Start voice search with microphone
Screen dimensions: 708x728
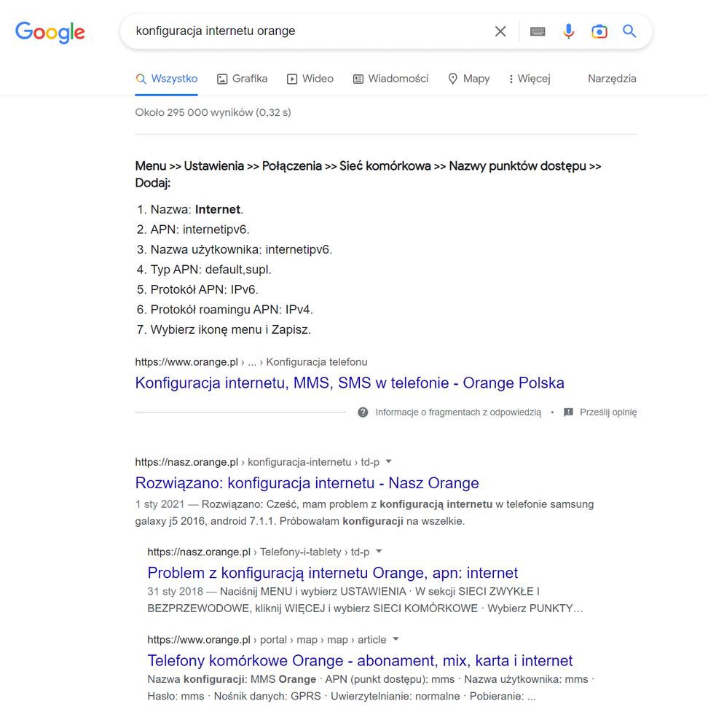click(x=569, y=31)
